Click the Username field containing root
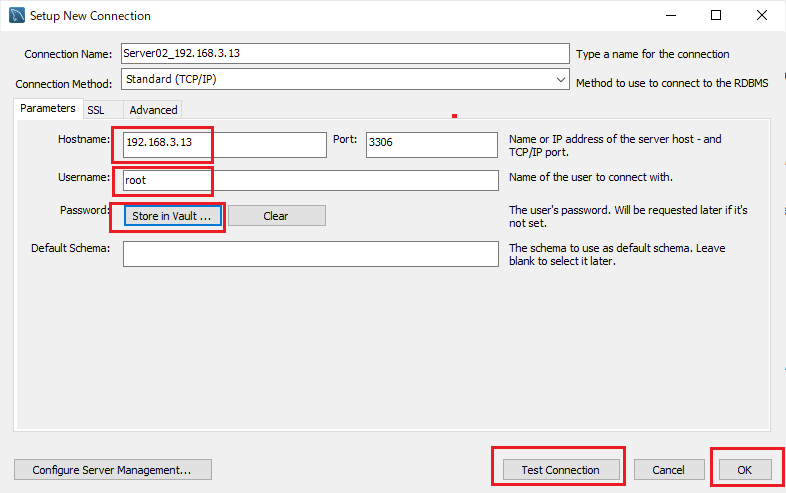The height and width of the screenshot is (493, 786). [x=311, y=181]
